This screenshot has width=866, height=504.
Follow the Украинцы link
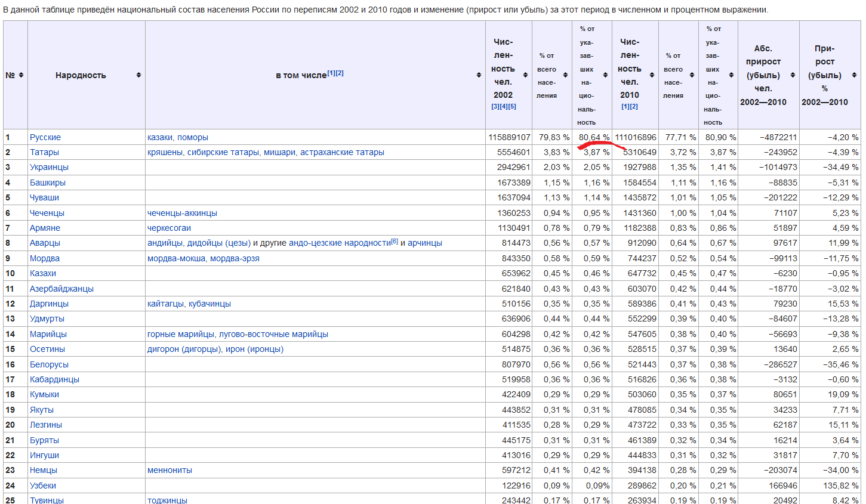(x=49, y=167)
